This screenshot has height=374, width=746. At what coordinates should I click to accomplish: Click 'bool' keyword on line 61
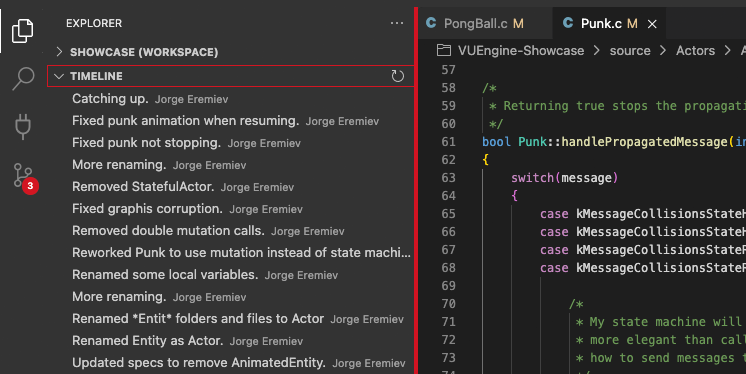tap(496, 142)
